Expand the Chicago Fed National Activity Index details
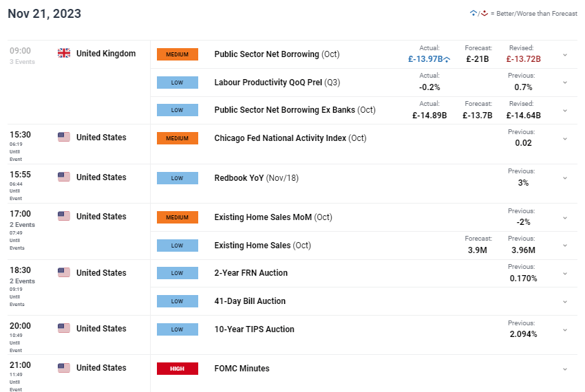The image size is (585, 392). tap(565, 138)
